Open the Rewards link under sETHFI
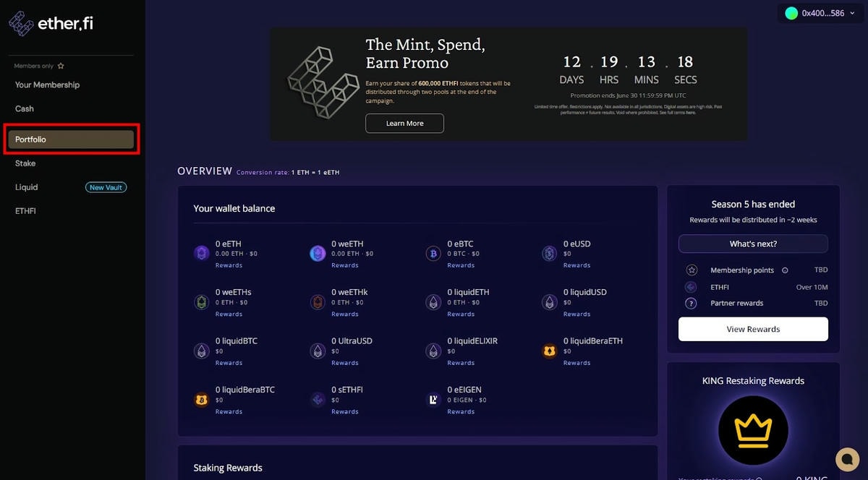The height and width of the screenshot is (480, 868). [x=344, y=411]
